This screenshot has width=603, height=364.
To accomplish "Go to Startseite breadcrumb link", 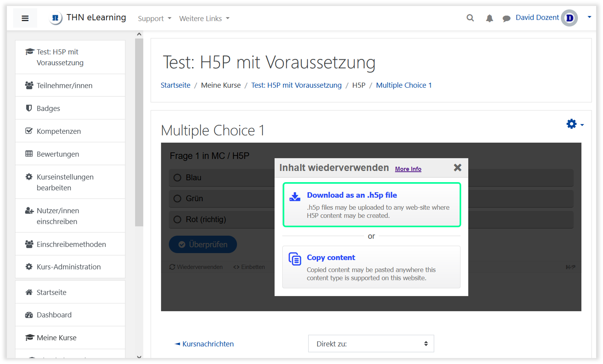I will pyautogui.click(x=175, y=85).
